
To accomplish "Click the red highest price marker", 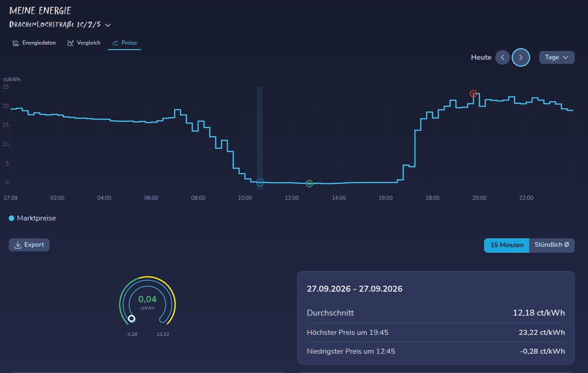I will [x=474, y=94].
